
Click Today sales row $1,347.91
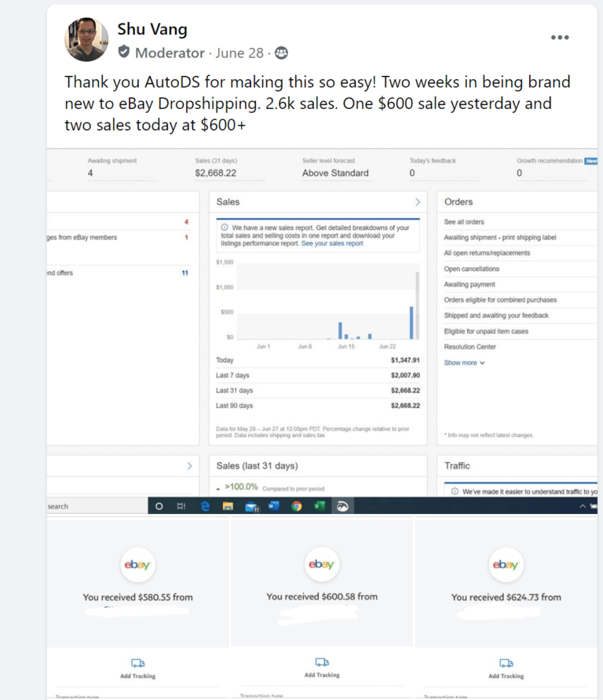(x=317, y=360)
